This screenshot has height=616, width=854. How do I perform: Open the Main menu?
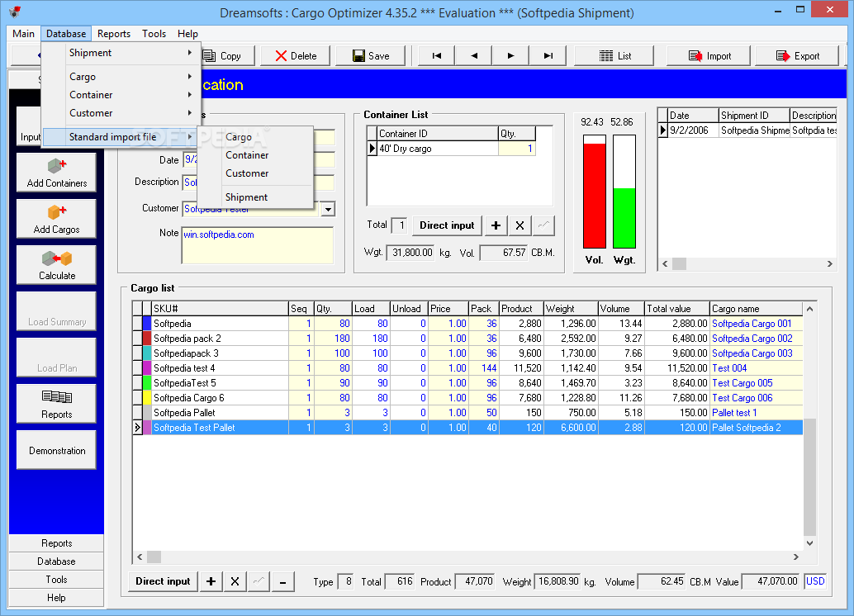tap(23, 34)
